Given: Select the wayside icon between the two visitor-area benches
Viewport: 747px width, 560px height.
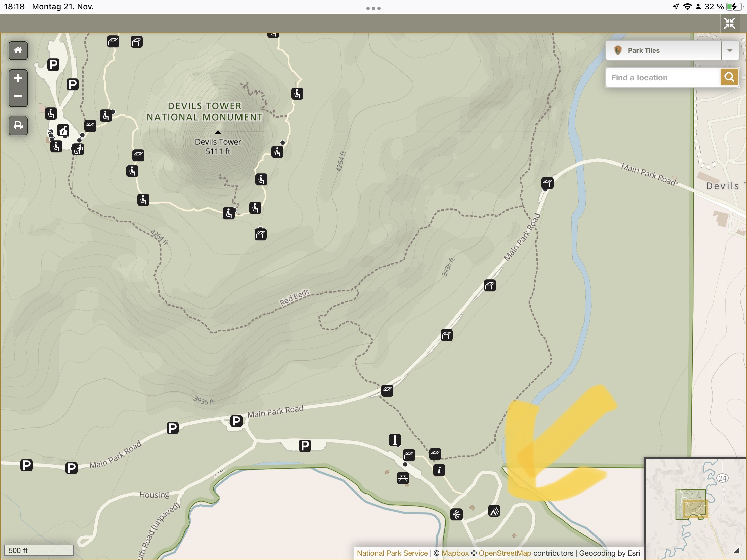Looking at the screenshot, I should tap(90, 126).
